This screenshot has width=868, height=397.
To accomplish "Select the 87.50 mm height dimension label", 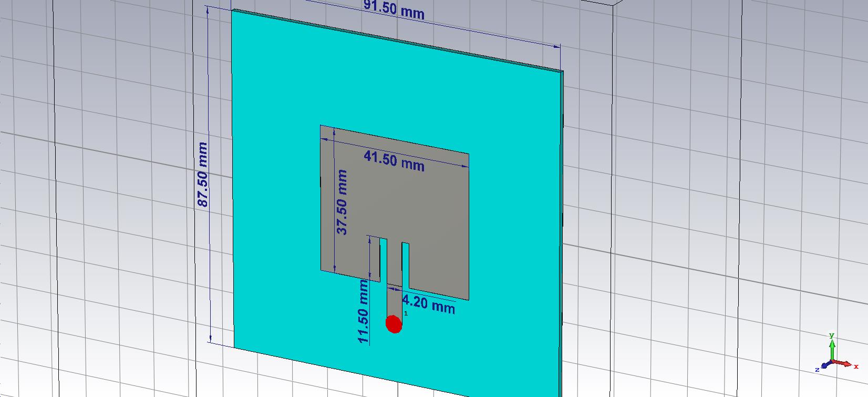I will (202, 174).
